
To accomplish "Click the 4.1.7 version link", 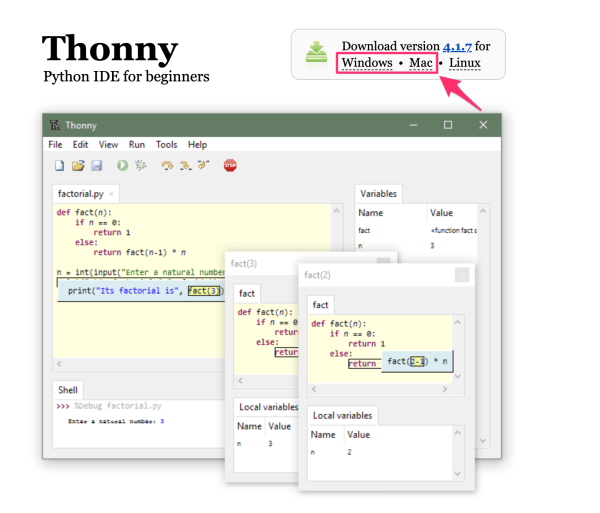I will pyautogui.click(x=457, y=47).
